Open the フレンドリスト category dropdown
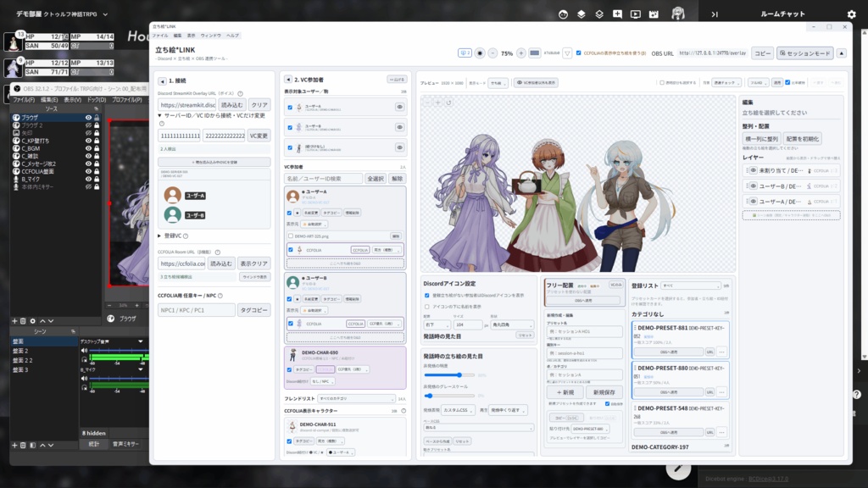Viewport: 868px width, 488px height. point(357,398)
